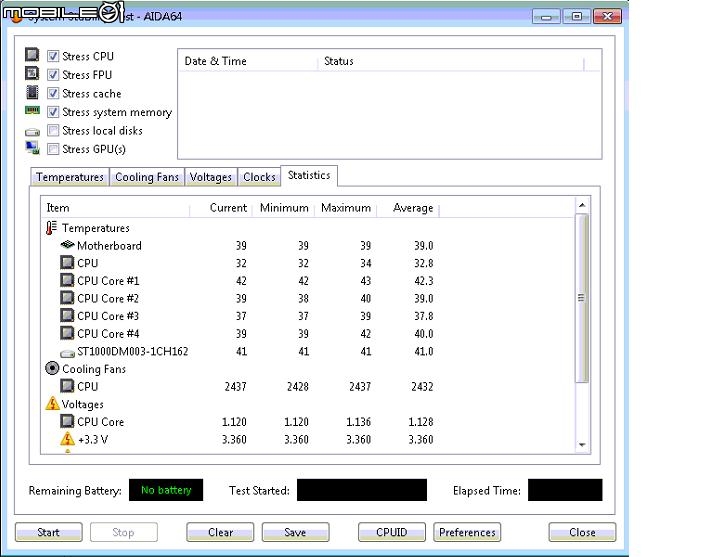The height and width of the screenshot is (557, 720).
Task: Click the CPU temperature row icon
Action: click(67, 263)
